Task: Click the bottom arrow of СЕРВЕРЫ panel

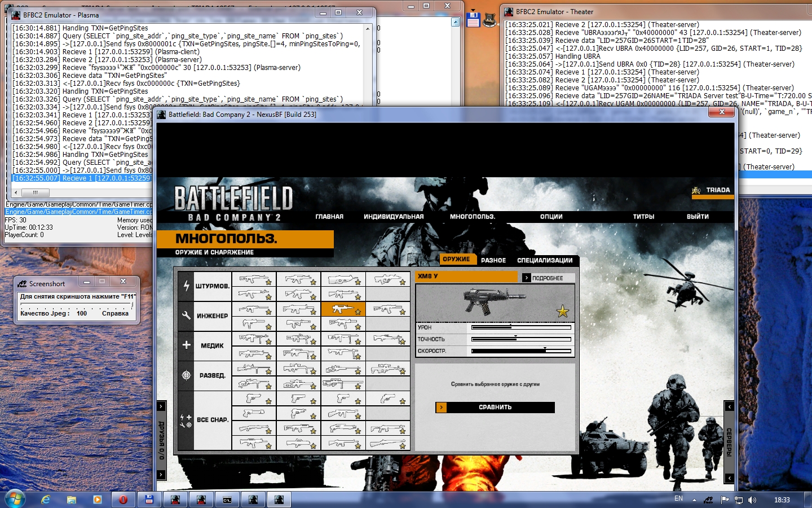Action: coord(729,478)
